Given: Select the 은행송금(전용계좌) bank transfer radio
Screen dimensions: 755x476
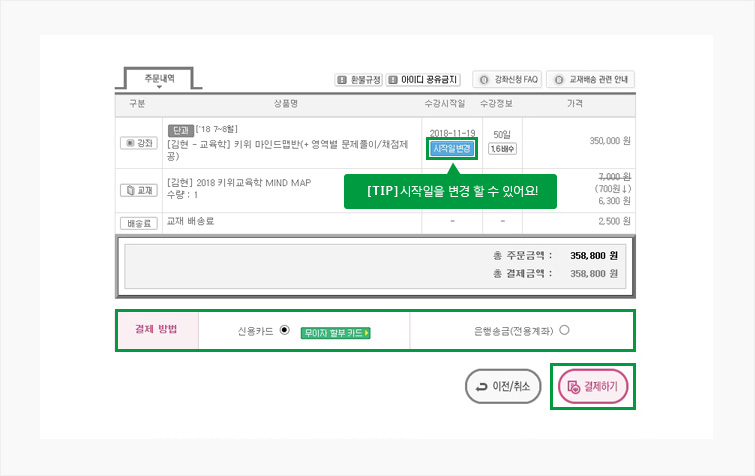Looking at the screenshot, I should [x=565, y=330].
